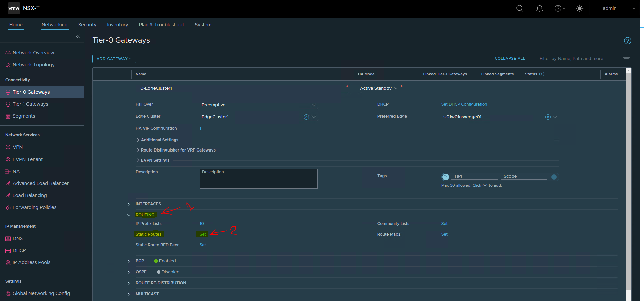Image resolution: width=644 pixels, height=301 pixels.
Task: Collapse the left sidebar with double chevron
Action: 78,36
